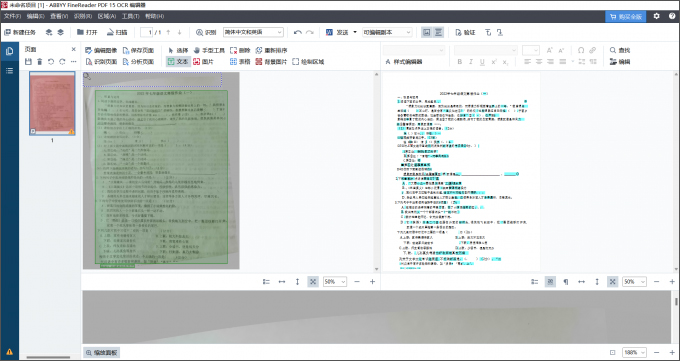Select the Hand tool (手型工具)
680x361 pixels.
coord(209,50)
